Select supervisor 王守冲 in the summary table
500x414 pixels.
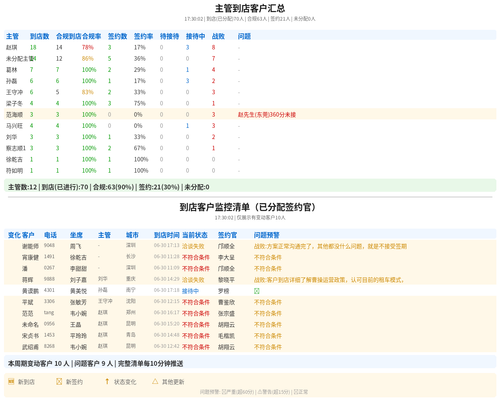tap(14, 92)
